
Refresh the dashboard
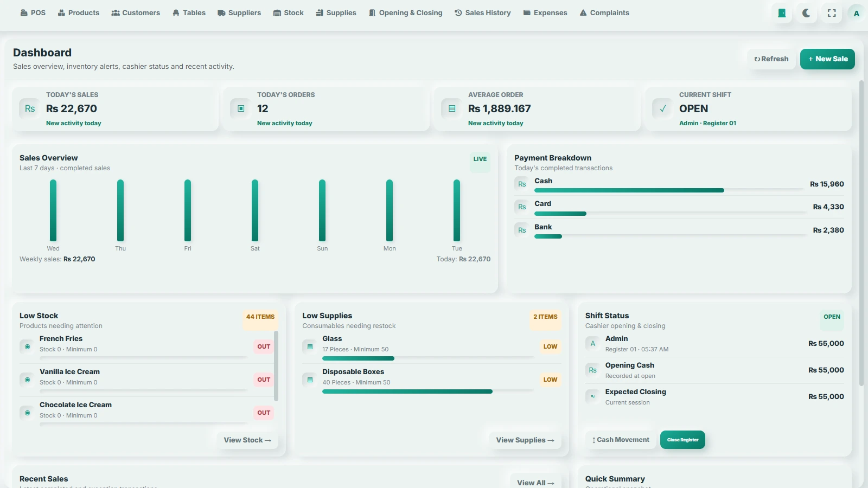771,59
